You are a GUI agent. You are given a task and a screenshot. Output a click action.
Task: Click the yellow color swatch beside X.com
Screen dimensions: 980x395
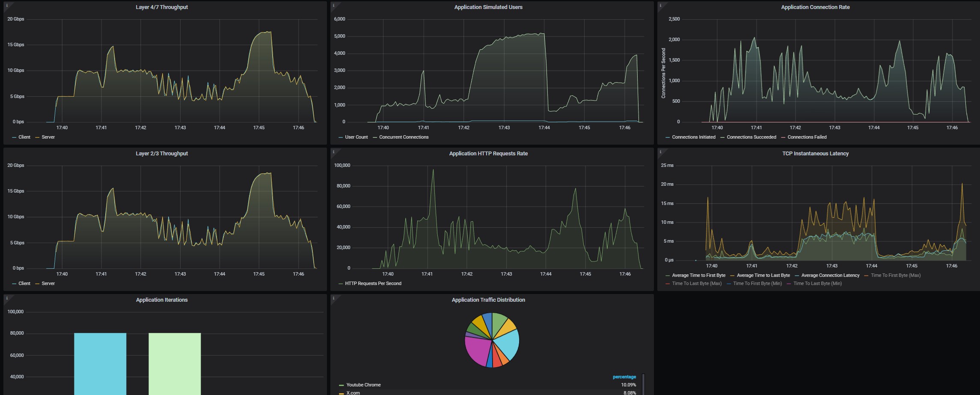(341, 393)
